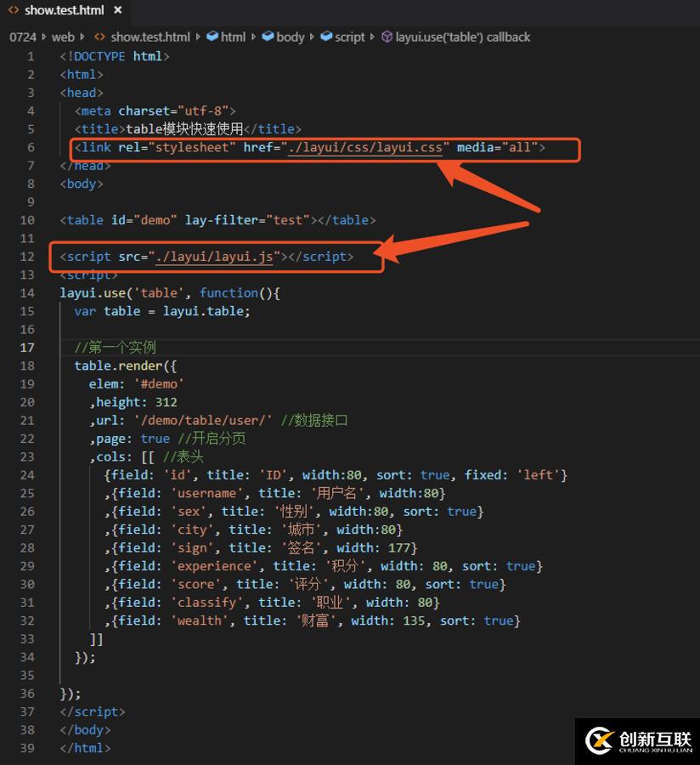
Task: Click the closing </html> tag
Action: (85, 748)
